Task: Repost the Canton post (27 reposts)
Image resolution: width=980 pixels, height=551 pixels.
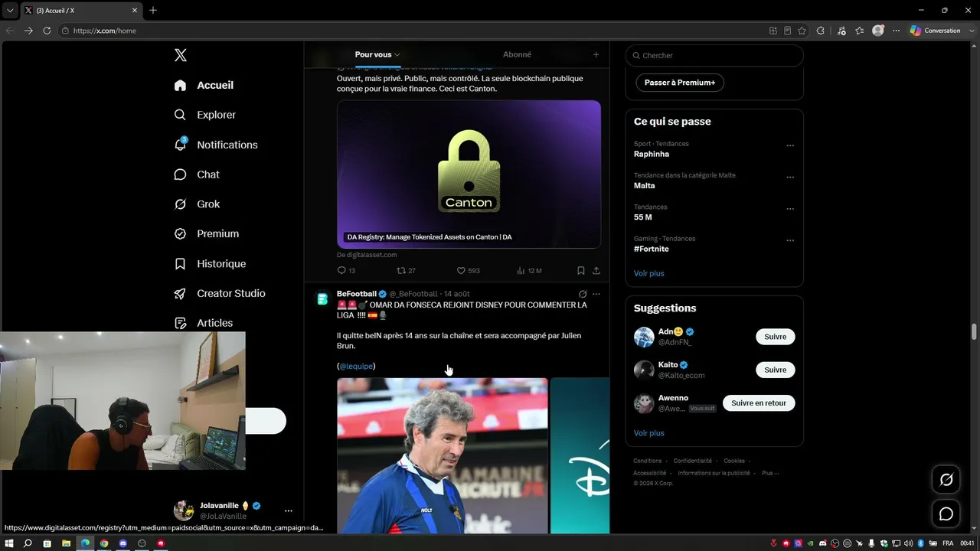Action: tap(406, 270)
